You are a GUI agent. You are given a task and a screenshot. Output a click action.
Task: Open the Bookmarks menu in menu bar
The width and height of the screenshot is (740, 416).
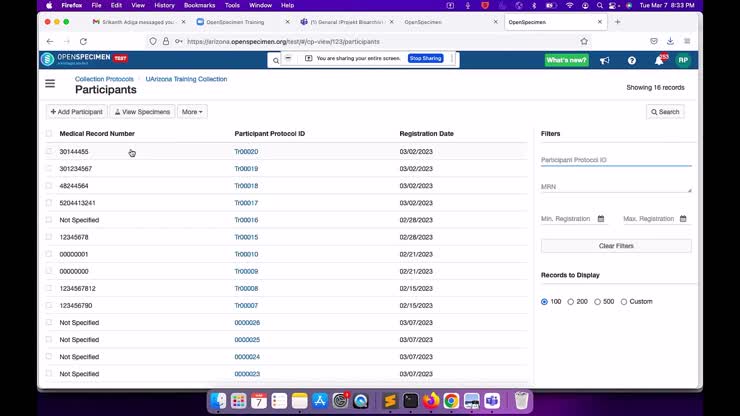199,5
